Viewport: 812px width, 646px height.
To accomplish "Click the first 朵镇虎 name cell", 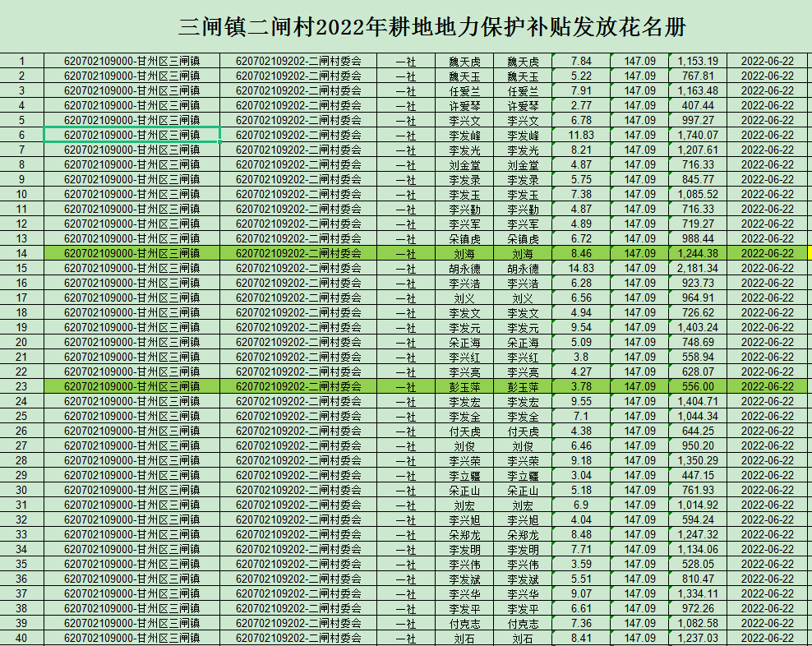I will click(x=464, y=239).
